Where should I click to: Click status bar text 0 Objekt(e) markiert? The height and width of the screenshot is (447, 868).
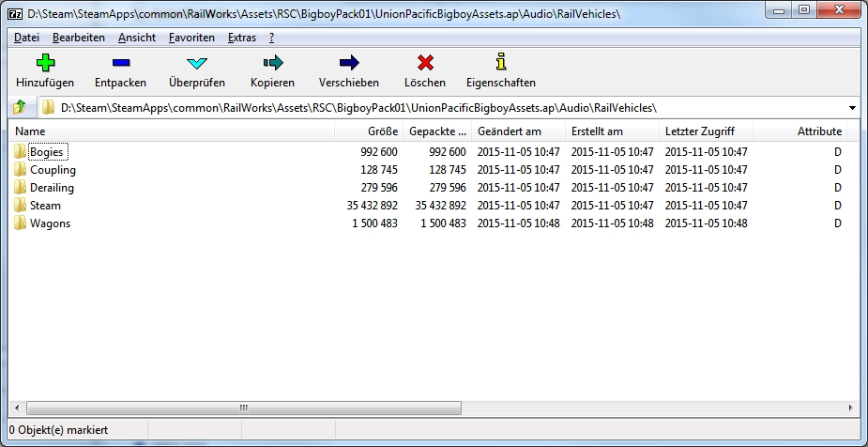[59, 430]
